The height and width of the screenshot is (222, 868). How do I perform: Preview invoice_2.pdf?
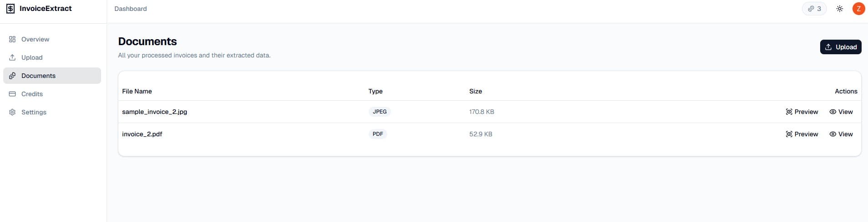coord(801,134)
